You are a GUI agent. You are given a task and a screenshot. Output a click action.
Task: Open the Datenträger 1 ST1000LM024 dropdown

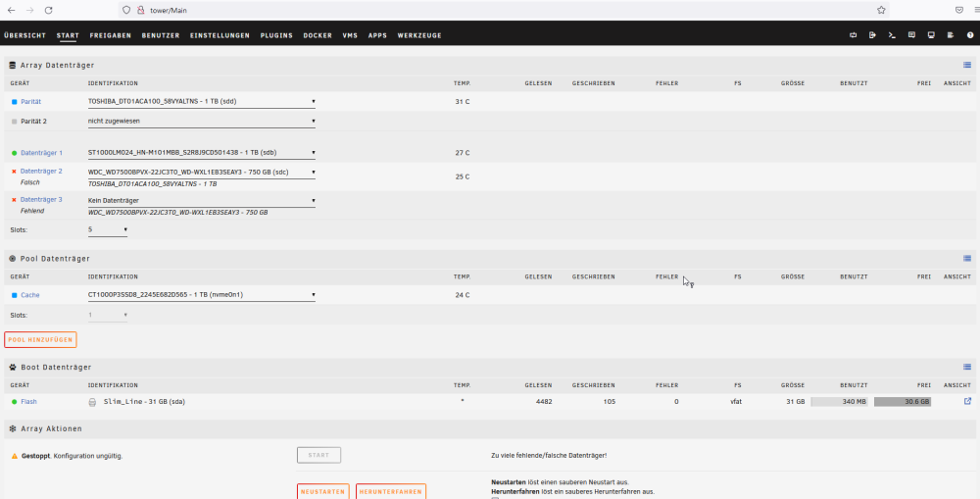(x=201, y=153)
